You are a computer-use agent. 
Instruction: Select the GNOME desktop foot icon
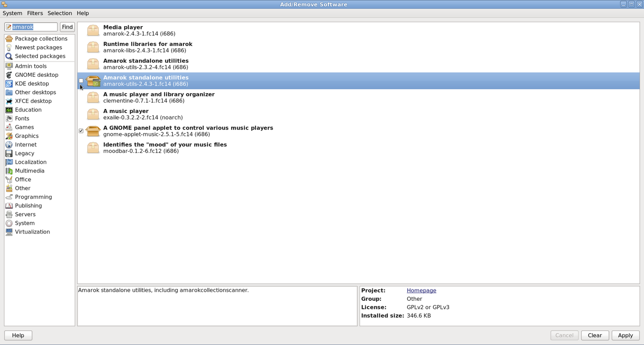[9, 75]
